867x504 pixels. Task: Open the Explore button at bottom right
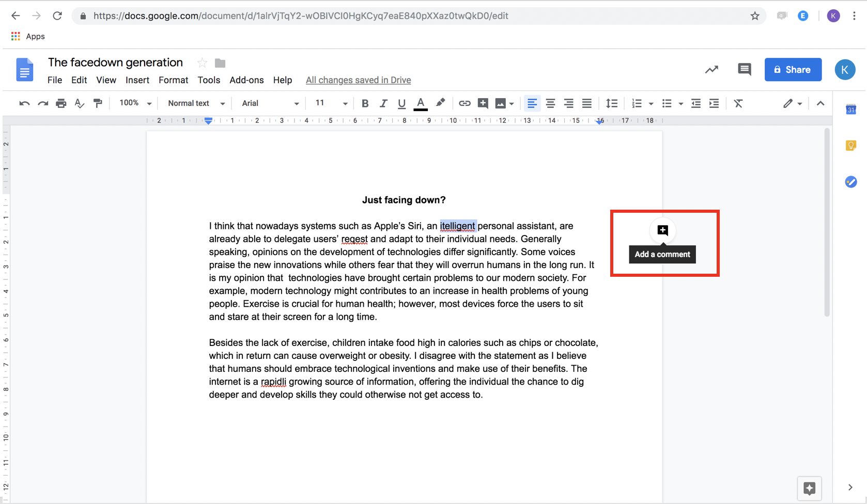pyautogui.click(x=809, y=488)
